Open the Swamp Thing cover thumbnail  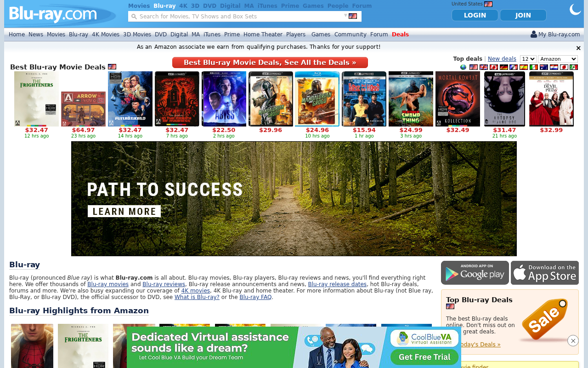411,99
